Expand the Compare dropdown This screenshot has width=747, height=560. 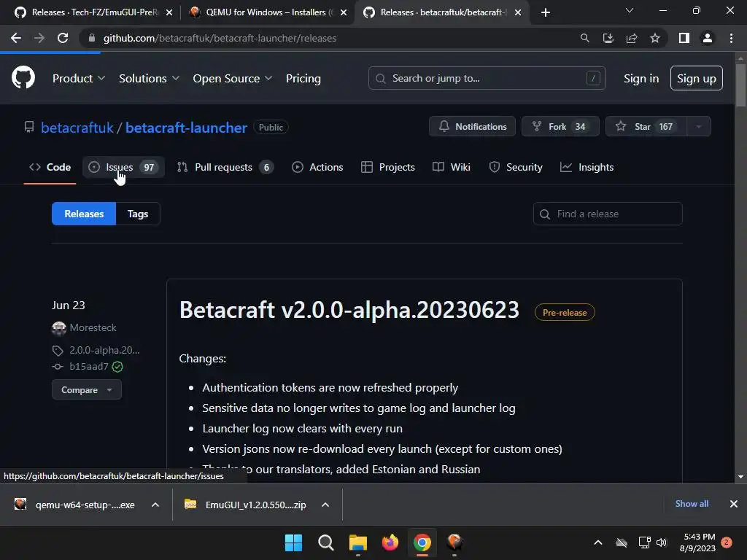pyautogui.click(x=87, y=390)
